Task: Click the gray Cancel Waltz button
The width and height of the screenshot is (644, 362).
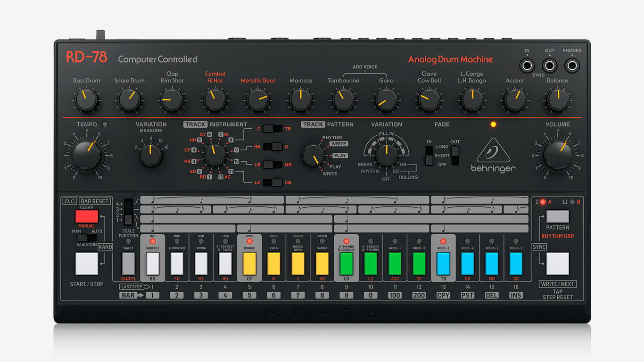Action: coord(128,263)
